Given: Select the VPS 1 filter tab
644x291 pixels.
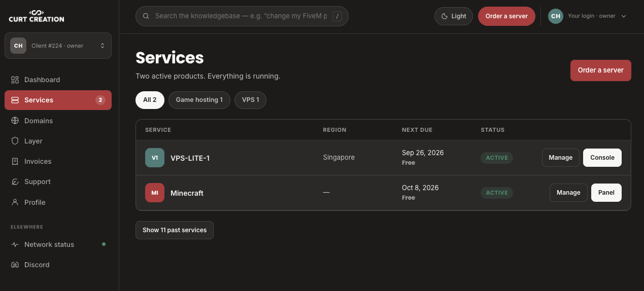Looking at the screenshot, I should (x=250, y=100).
